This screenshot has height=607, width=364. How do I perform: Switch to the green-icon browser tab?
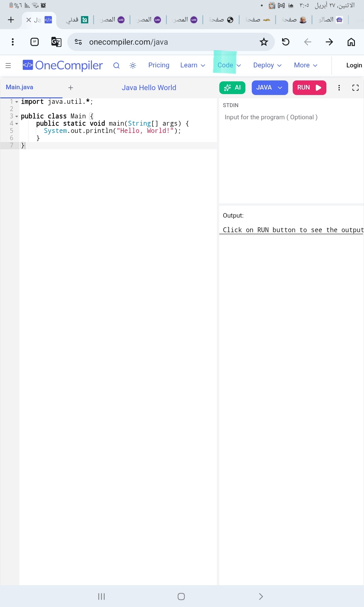coord(77,20)
